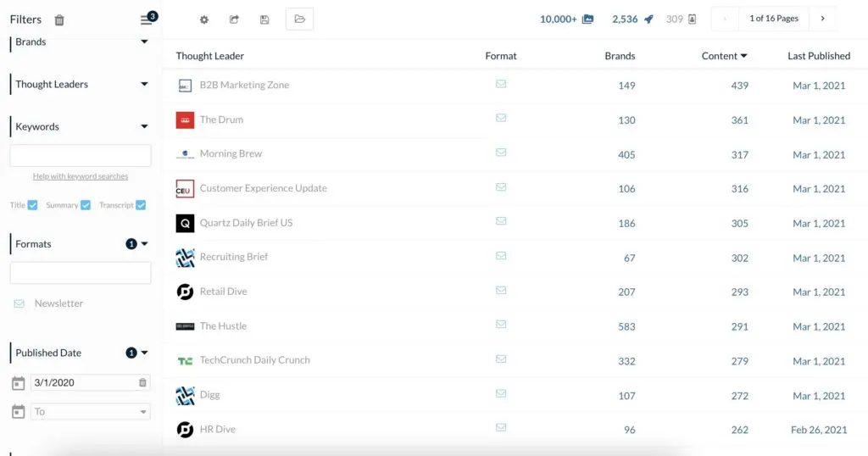Click the save disk icon in toolbar
Viewport: 868px width, 456px height.
pyautogui.click(x=264, y=19)
